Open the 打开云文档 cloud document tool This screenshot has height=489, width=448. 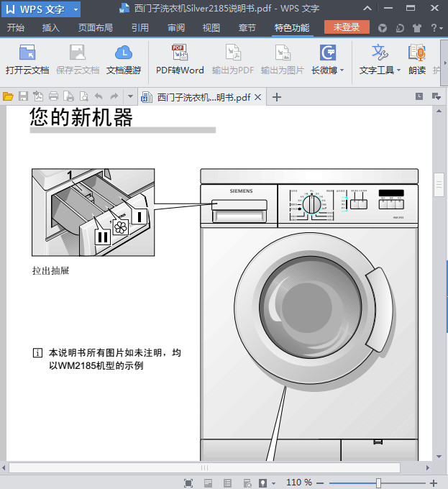pyautogui.click(x=27, y=59)
